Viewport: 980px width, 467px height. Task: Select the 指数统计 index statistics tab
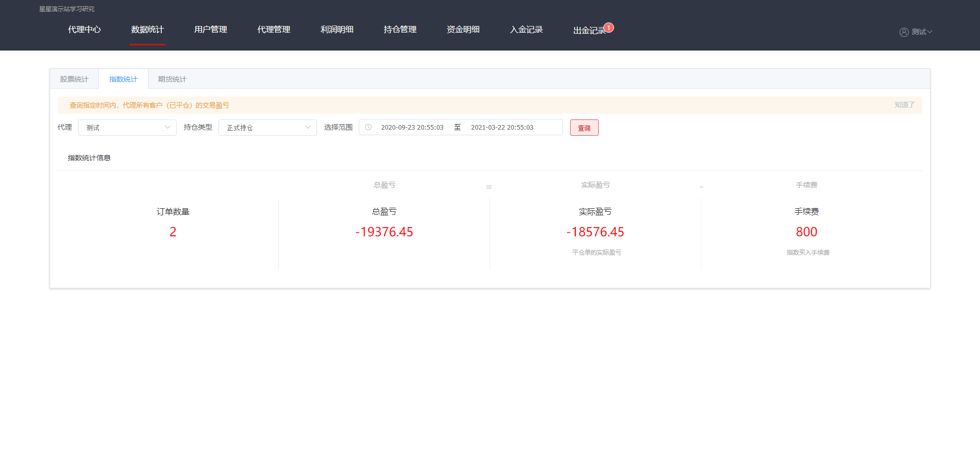(122, 79)
